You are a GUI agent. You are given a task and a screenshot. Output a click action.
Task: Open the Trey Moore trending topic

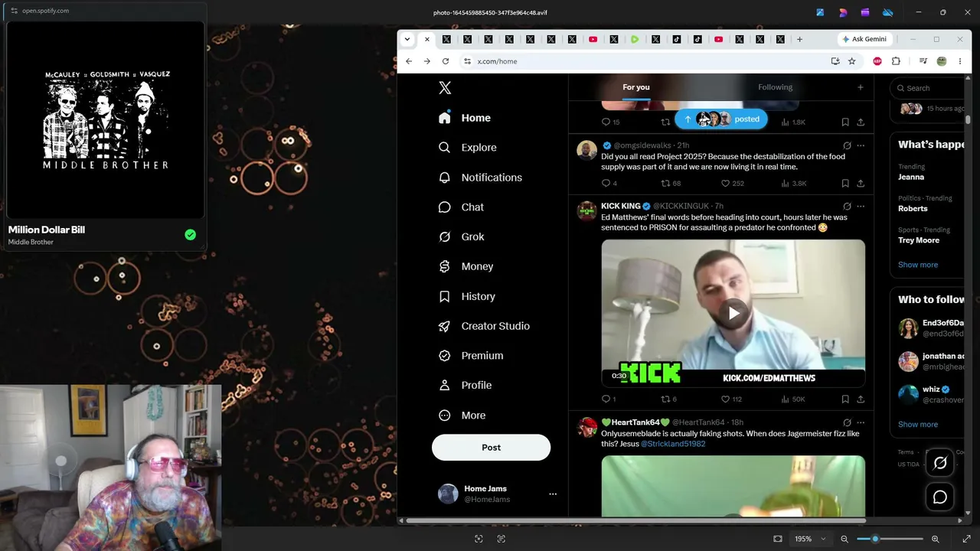919,240
